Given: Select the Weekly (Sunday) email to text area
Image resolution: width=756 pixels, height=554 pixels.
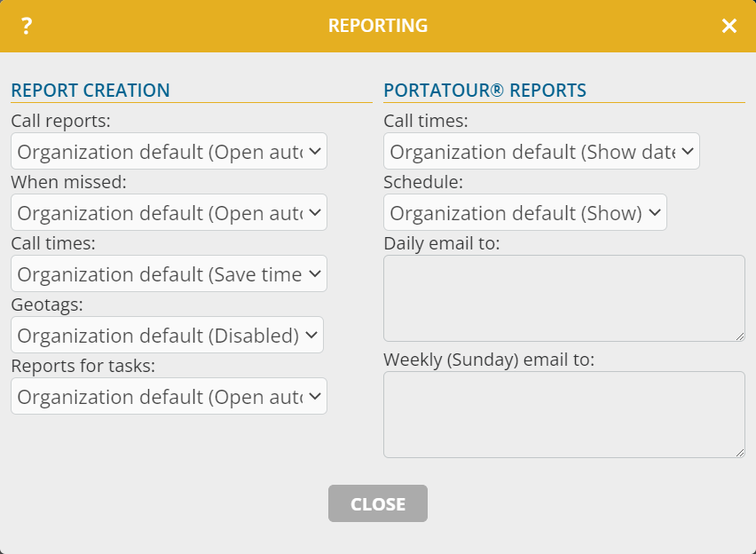Looking at the screenshot, I should tap(564, 413).
